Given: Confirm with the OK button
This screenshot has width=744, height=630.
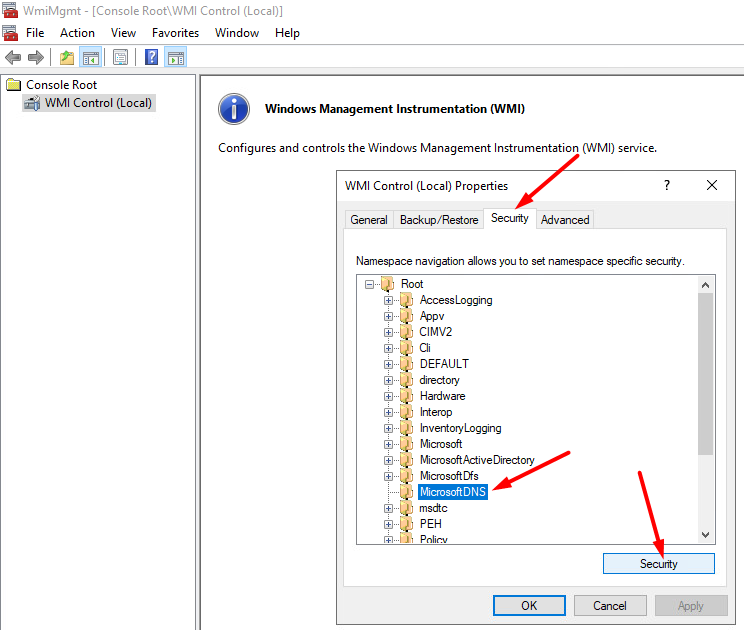Looking at the screenshot, I should (x=529, y=606).
